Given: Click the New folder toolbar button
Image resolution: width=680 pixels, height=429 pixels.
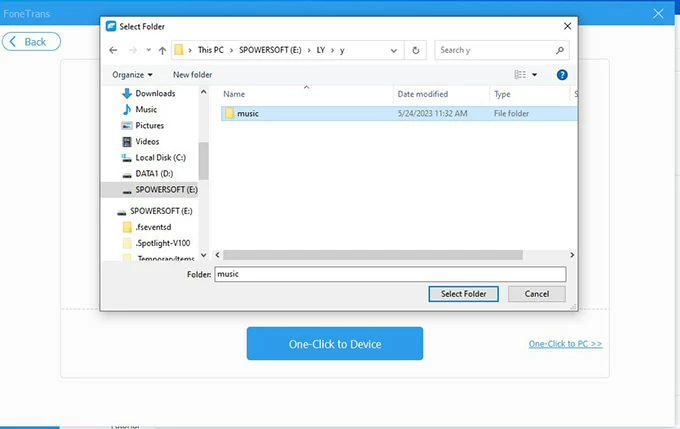Looking at the screenshot, I should tap(192, 75).
